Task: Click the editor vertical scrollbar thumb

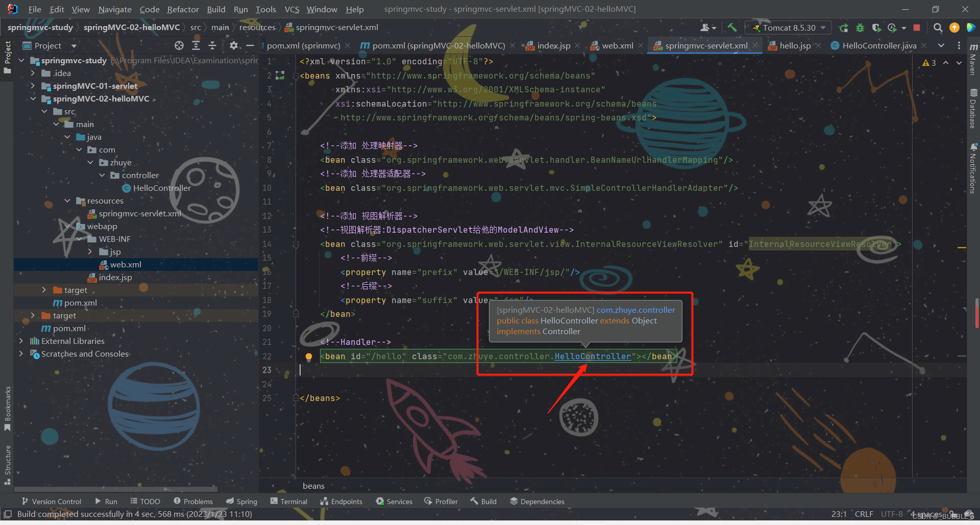Action: pyautogui.click(x=977, y=314)
